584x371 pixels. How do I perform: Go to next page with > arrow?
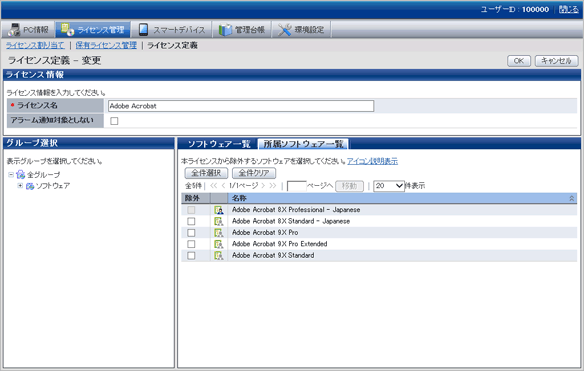(x=263, y=186)
